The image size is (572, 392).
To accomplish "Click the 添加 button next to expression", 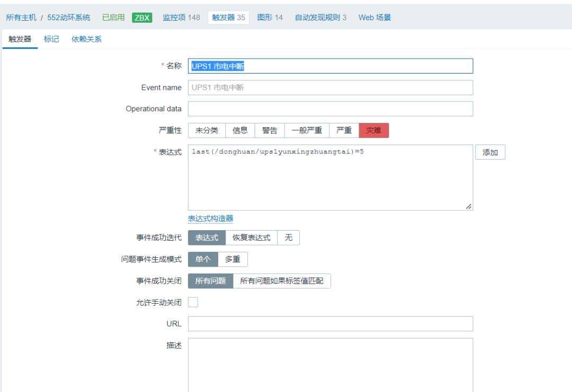I will coord(490,152).
